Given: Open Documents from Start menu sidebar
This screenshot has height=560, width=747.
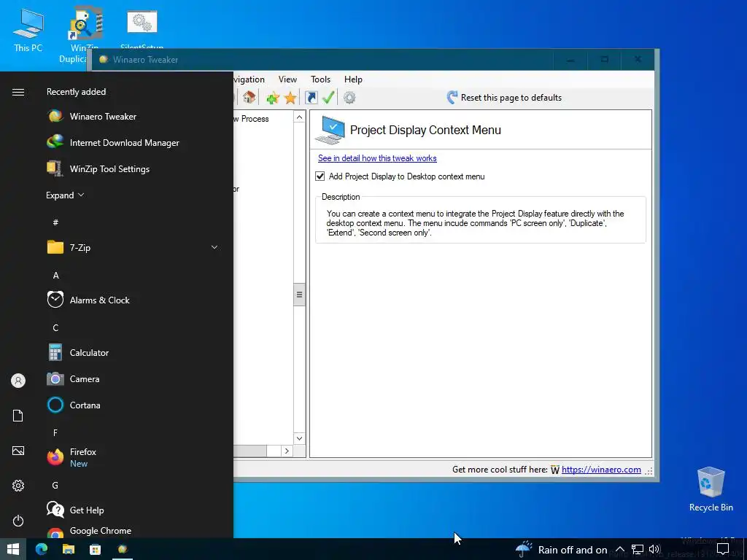Looking at the screenshot, I should point(18,416).
